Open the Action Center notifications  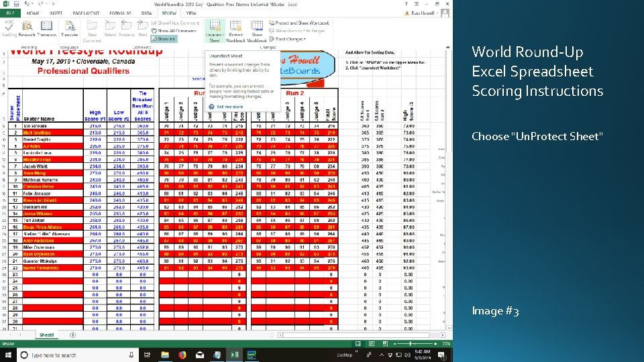[441, 355]
